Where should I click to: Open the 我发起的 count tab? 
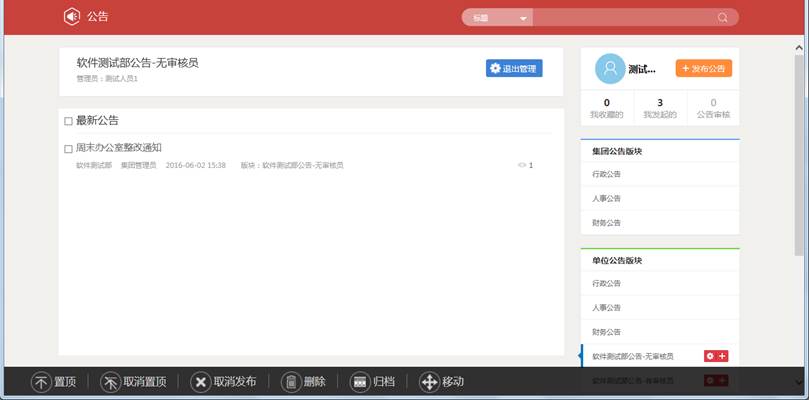pyautogui.click(x=659, y=108)
